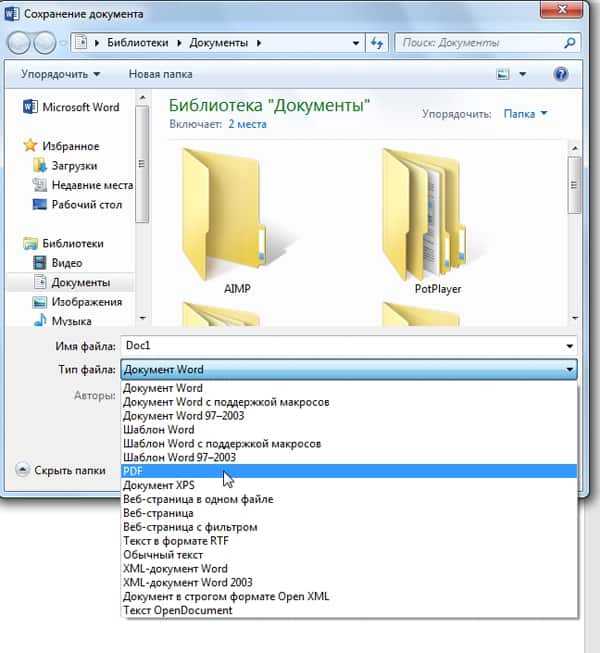Viewport: 600px width, 653px height.
Task: Click the Новая папка button
Action: click(x=160, y=74)
